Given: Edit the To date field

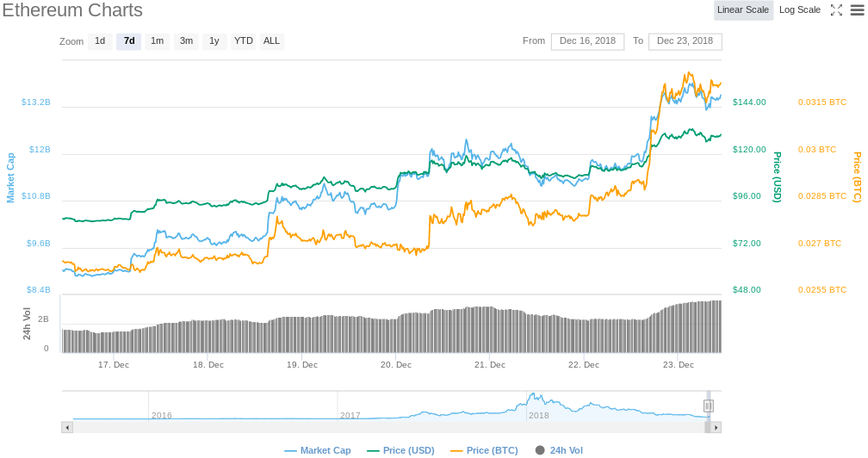Looking at the screenshot, I should (x=685, y=41).
